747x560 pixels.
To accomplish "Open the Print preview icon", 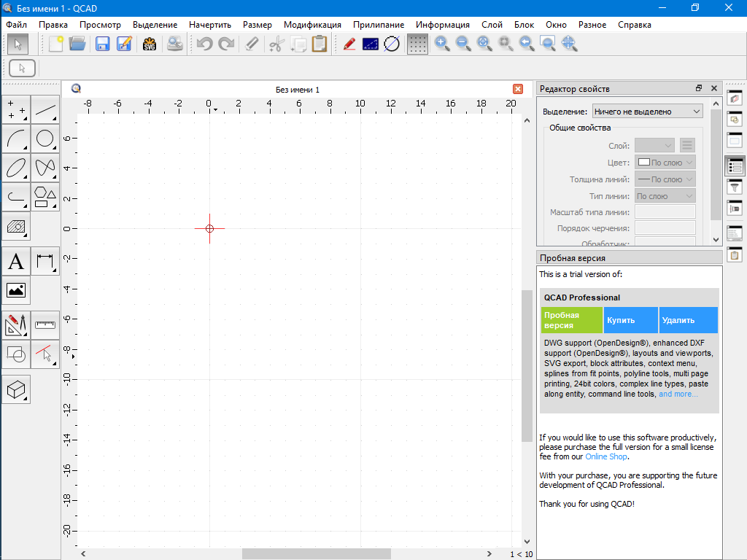I will coord(175,44).
